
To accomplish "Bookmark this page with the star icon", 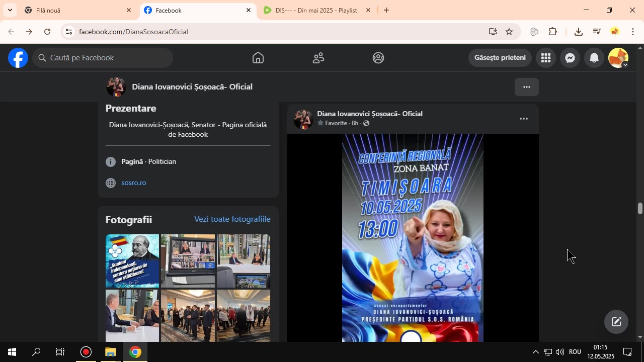I will tap(509, 32).
